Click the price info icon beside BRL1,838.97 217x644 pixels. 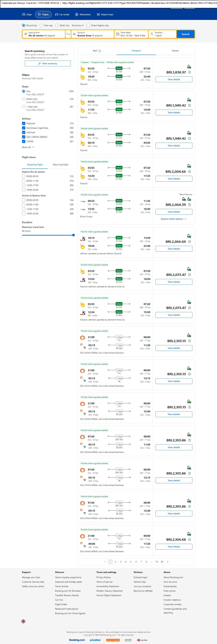pos(189,72)
